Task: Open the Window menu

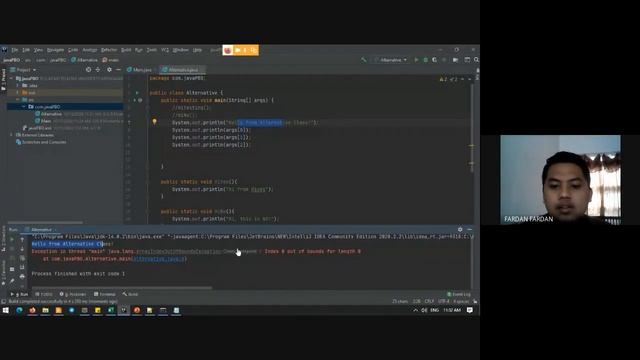Action: click(x=180, y=50)
